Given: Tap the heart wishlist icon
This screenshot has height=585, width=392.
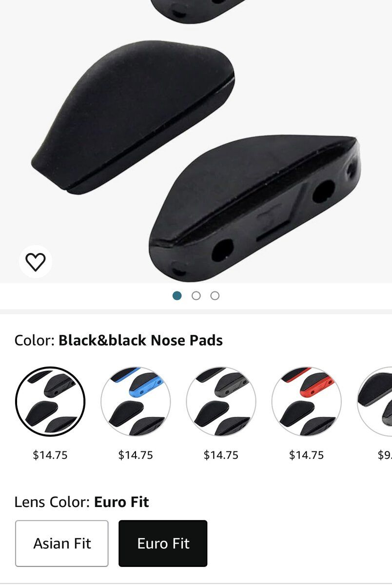Looking at the screenshot, I should 36,262.
